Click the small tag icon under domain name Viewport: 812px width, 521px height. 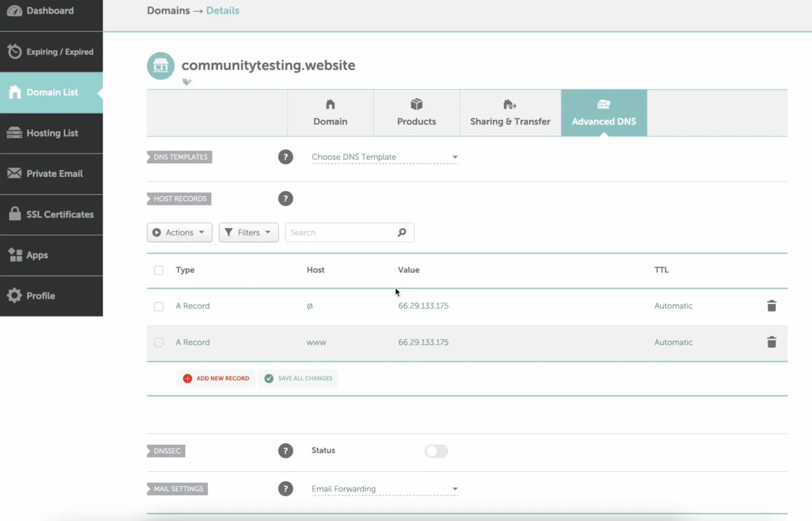pyautogui.click(x=187, y=82)
